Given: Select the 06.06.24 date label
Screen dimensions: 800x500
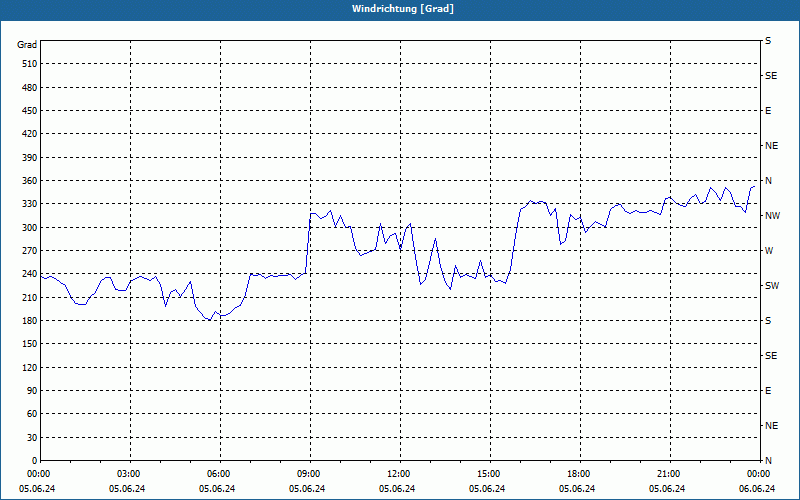Looking at the screenshot, I should point(757,489).
